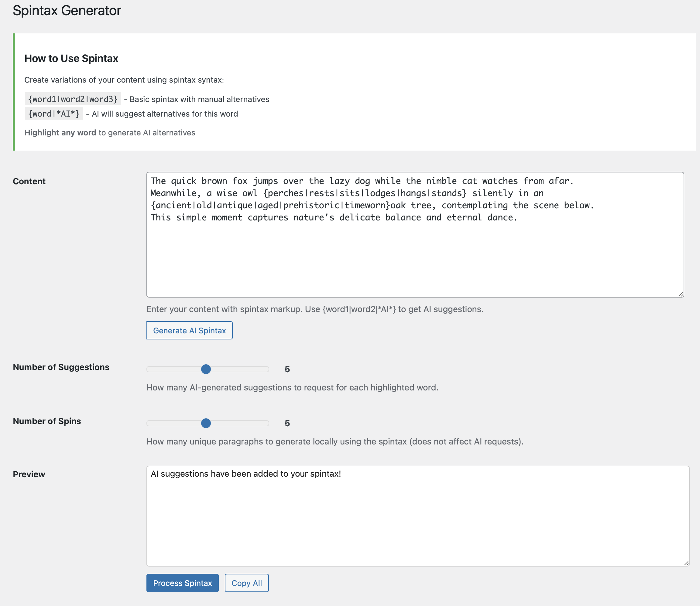Viewport: 700px width, 606px height.
Task: Click inside the Preview textarea
Action: 417,521
